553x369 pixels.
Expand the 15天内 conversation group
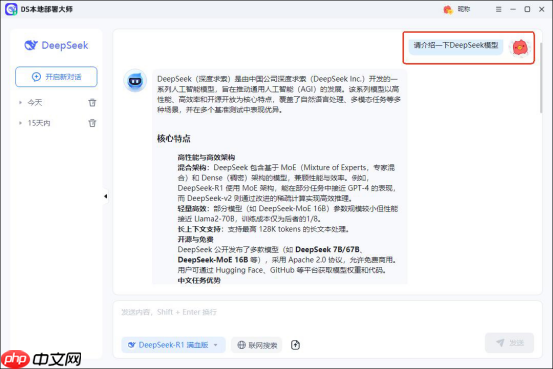(20, 123)
